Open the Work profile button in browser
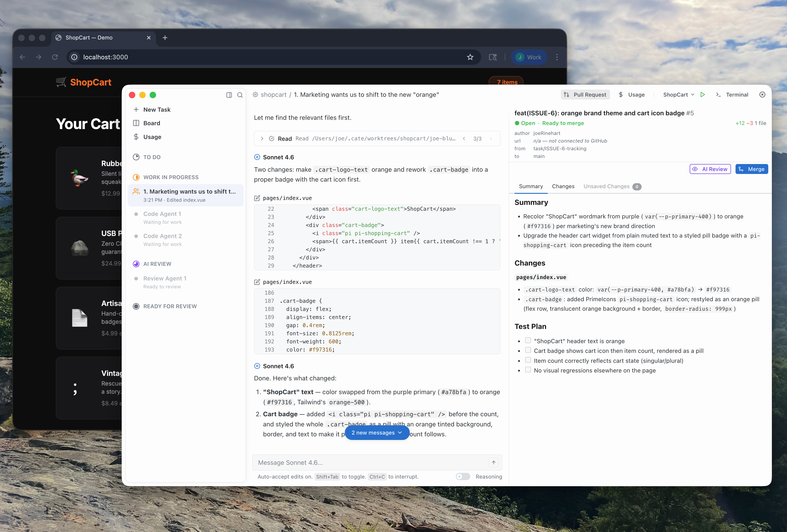Screen dimensions: 787x532 529,57
